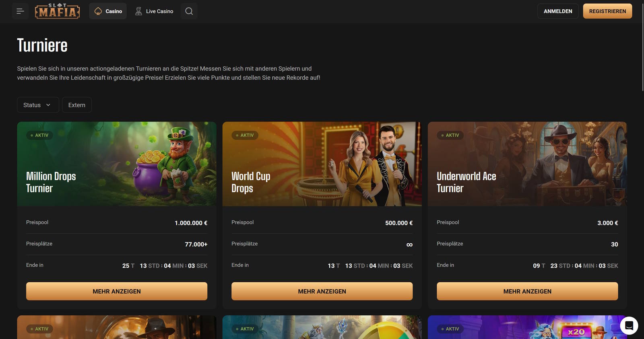Click the Slot Mafia logo
644x339 pixels.
[x=57, y=11]
